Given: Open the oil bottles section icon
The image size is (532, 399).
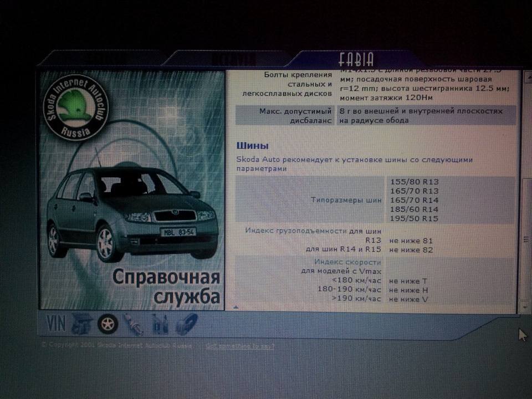Looking at the screenshot, I should tap(160, 324).
